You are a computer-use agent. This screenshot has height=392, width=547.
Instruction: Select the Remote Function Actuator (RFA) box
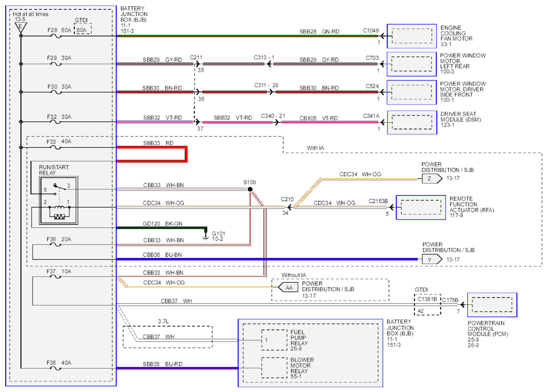pos(421,207)
